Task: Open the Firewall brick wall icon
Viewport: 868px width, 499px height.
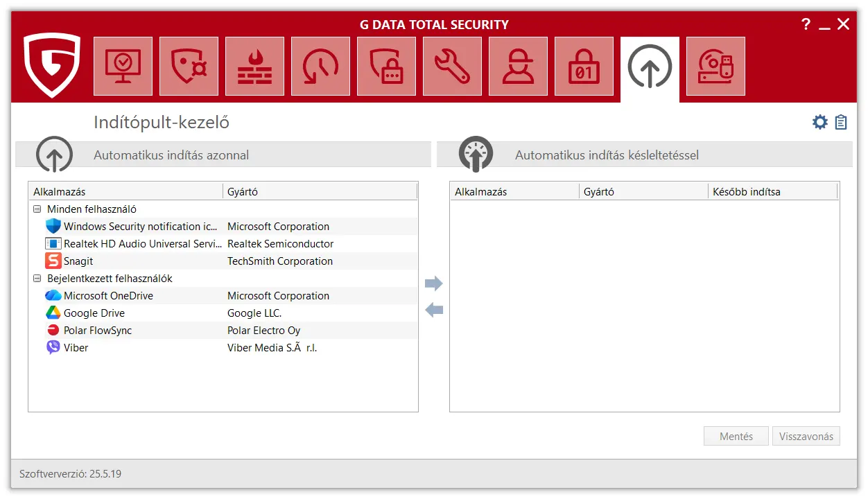Action: tap(254, 67)
